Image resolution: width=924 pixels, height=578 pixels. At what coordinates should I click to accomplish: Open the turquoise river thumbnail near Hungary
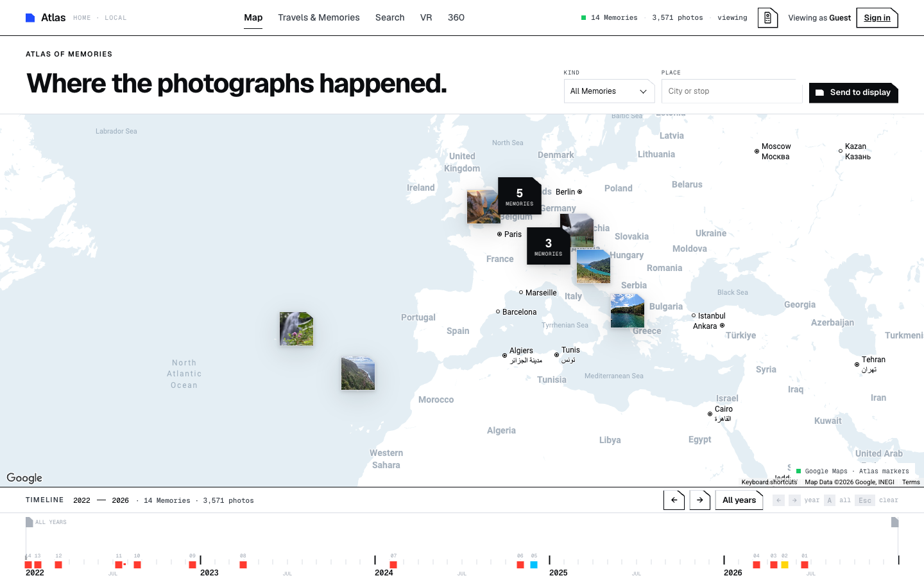coord(594,267)
